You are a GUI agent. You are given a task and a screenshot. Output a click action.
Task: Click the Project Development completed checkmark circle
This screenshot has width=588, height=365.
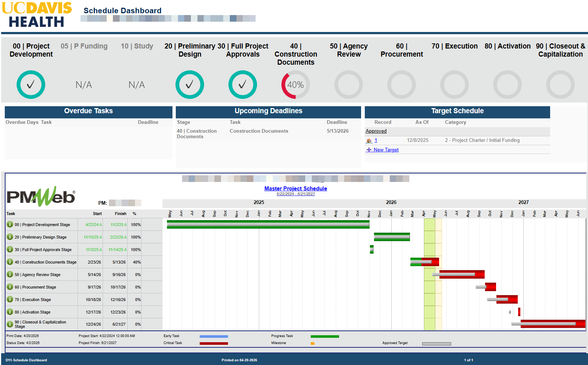pyautogui.click(x=31, y=85)
